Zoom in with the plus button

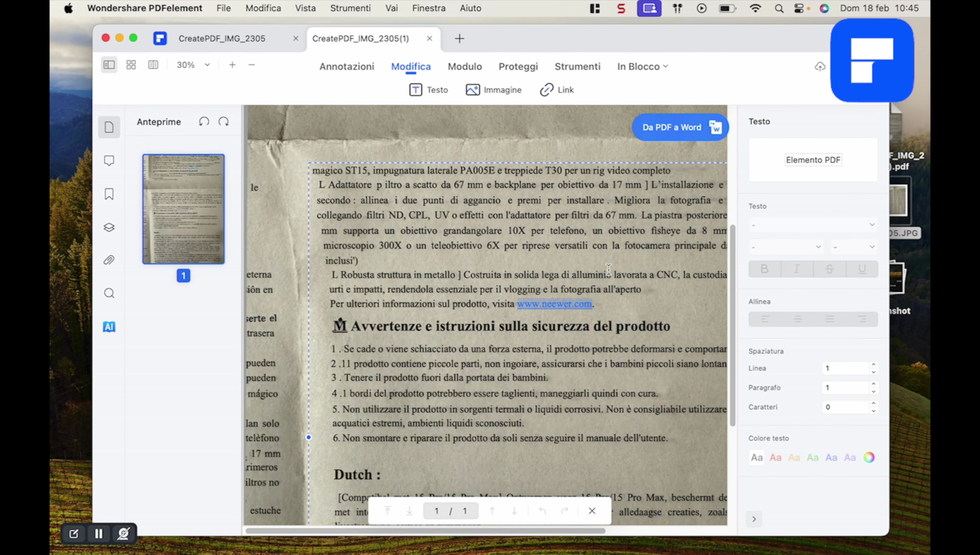click(232, 65)
